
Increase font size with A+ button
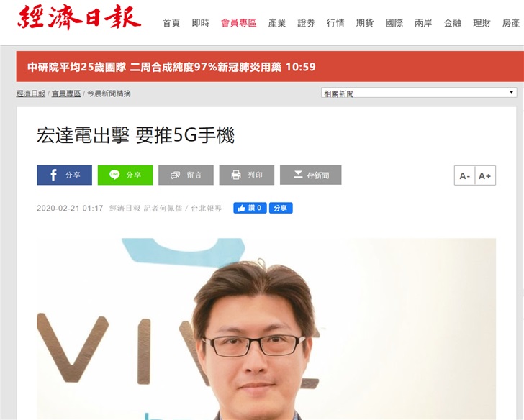(485, 175)
